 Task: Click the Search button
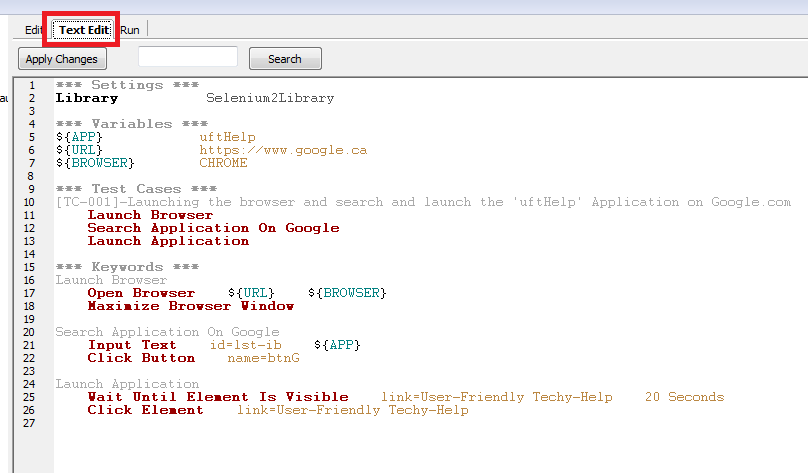(x=285, y=59)
